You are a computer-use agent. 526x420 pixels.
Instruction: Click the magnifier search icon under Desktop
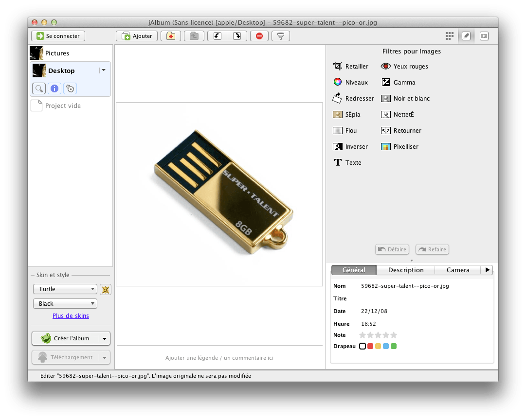39,88
